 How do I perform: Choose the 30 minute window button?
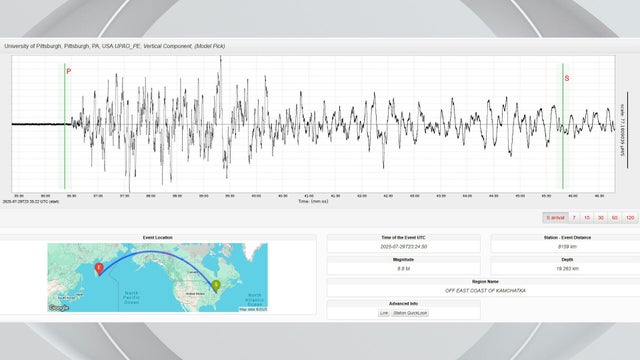tap(601, 218)
